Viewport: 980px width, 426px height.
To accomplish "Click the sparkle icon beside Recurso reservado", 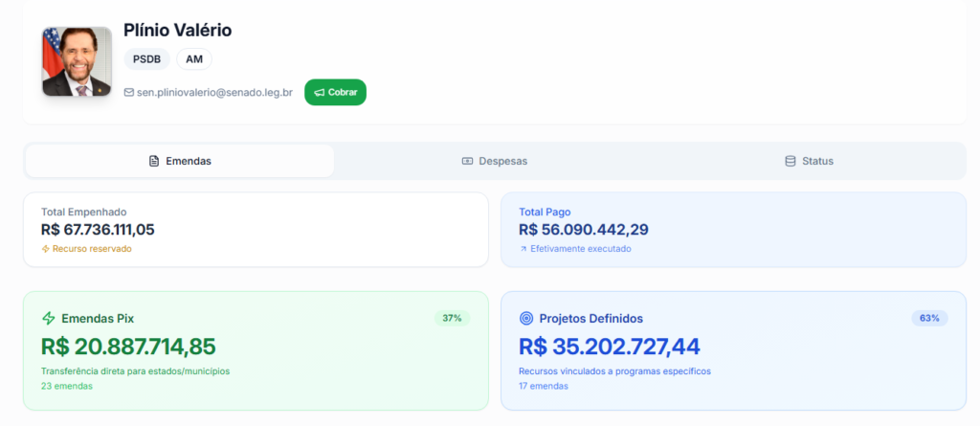I will 45,249.
